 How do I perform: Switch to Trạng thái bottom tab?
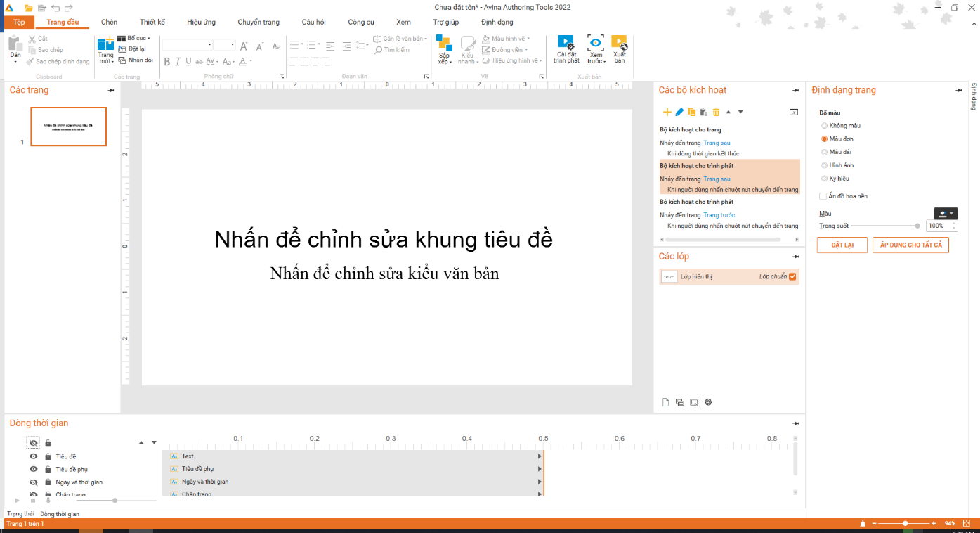20,514
